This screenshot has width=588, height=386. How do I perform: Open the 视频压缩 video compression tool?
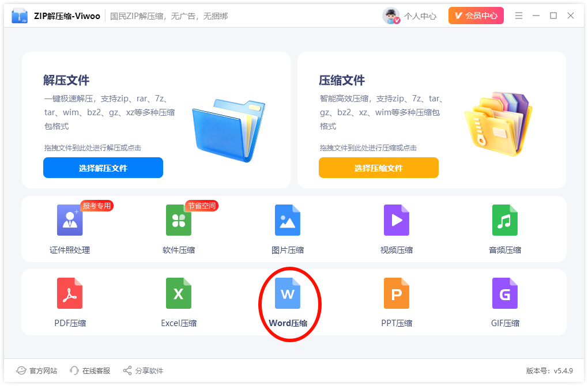pyautogui.click(x=397, y=220)
